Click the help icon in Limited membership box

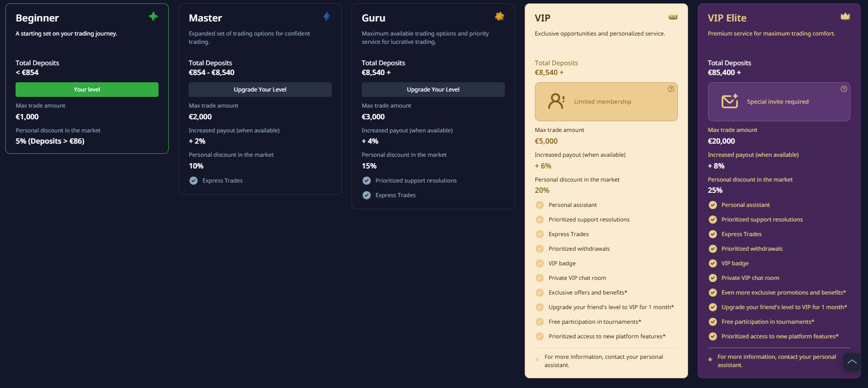point(671,89)
